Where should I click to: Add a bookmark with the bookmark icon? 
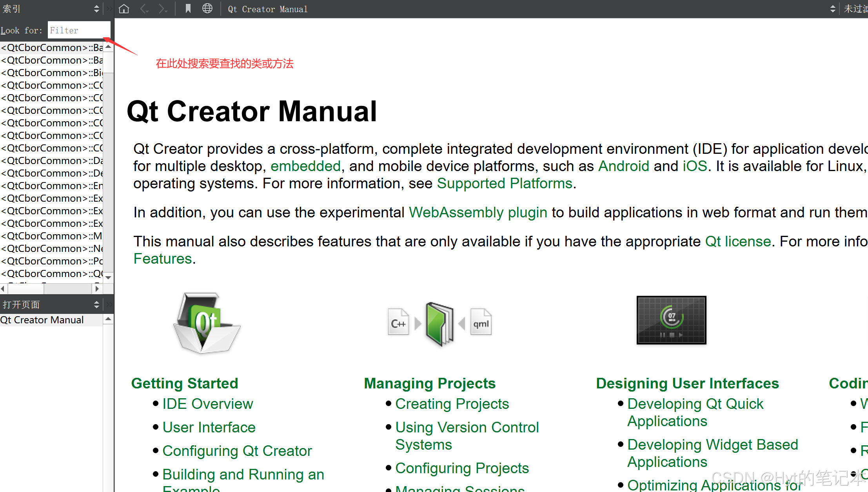coord(188,9)
